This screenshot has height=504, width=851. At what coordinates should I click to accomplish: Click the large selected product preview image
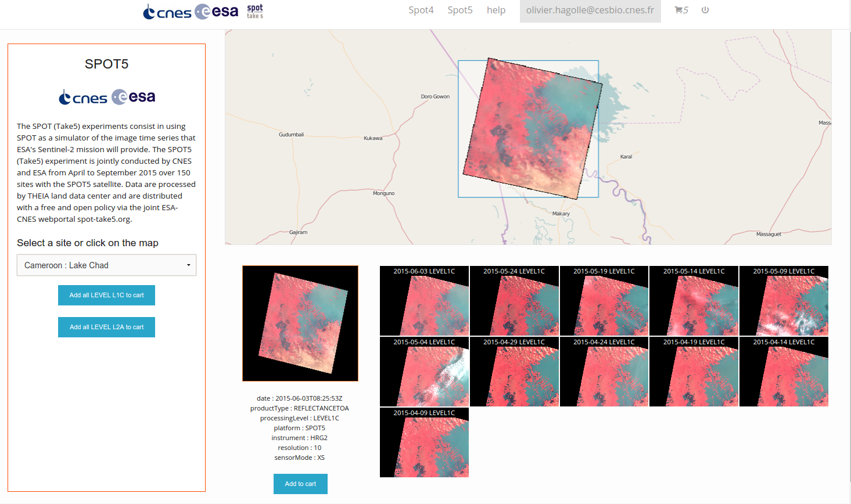click(x=300, y=323)
